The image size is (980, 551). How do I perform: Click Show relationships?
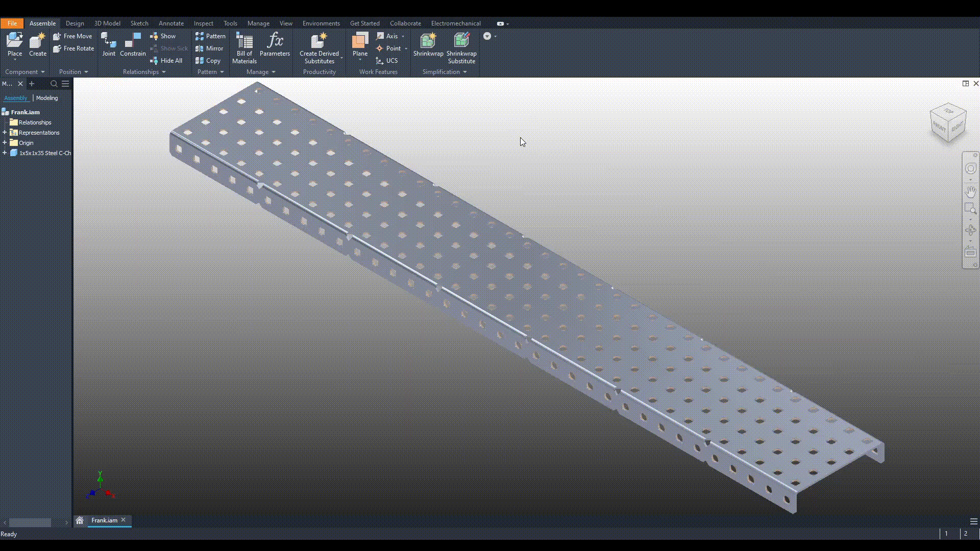(163, 36)
